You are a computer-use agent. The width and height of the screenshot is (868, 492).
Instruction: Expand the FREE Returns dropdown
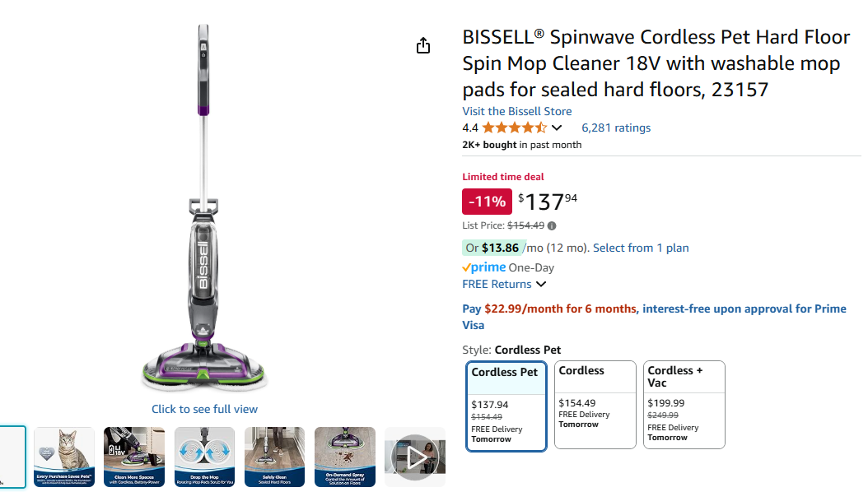pyautogui.click(x=540, y=284)
